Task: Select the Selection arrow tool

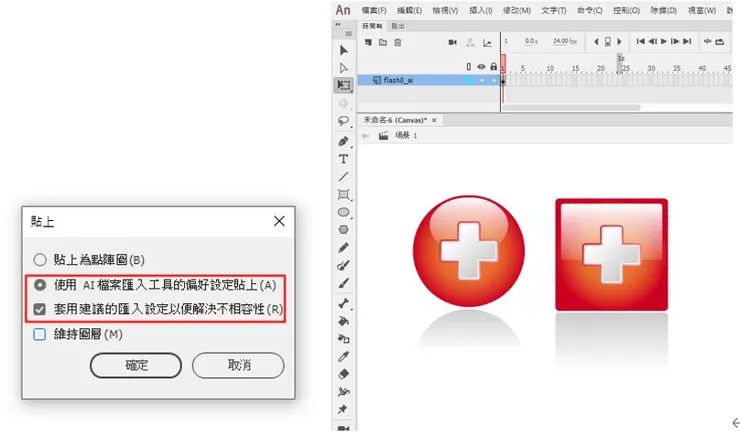Action: [344, 51]
